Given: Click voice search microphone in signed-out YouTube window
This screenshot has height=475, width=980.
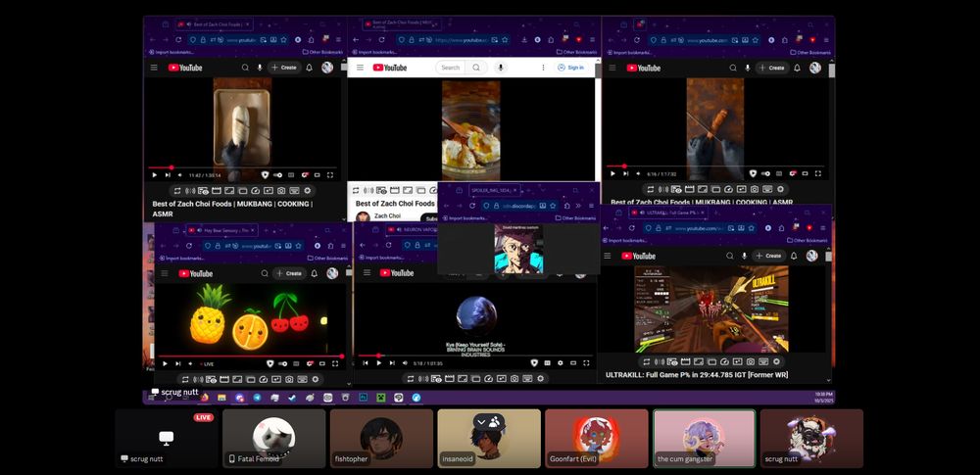Looking at the screenshot, I should pos(500,68).
